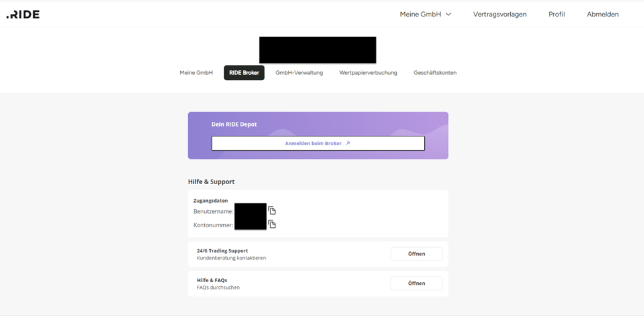Image resolution: width=644 pixels, height=316 pixels.
Task: Expand the Meine GmbH chevron in top navigation
Action: tap(449, 15)
